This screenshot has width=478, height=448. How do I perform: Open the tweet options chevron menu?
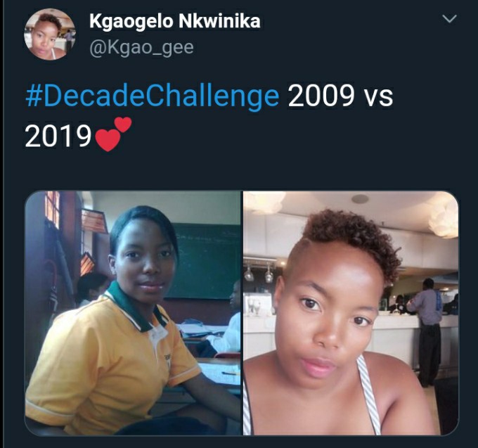tap(449, 19)
